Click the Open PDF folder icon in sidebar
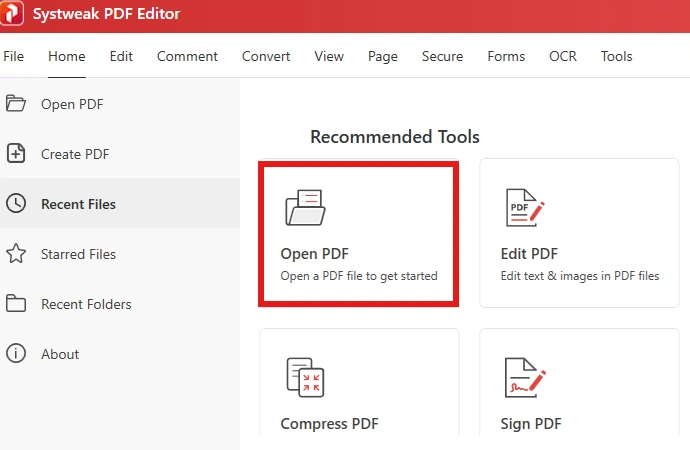This screenshot has width=690, height=450. (x=16, y=104)
